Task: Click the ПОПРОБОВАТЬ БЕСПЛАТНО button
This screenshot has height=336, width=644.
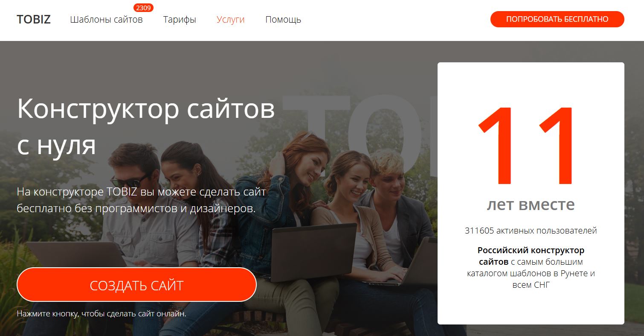Action: (x=557, y=19)
